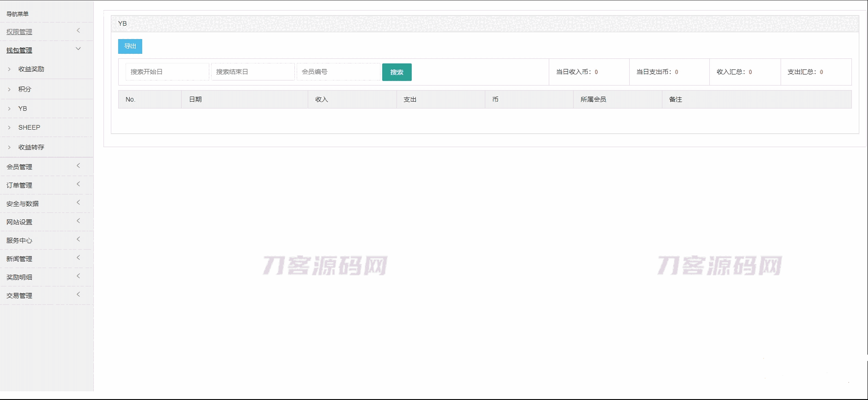Open the 安全与数据 chevron icon

coord(78,202)
